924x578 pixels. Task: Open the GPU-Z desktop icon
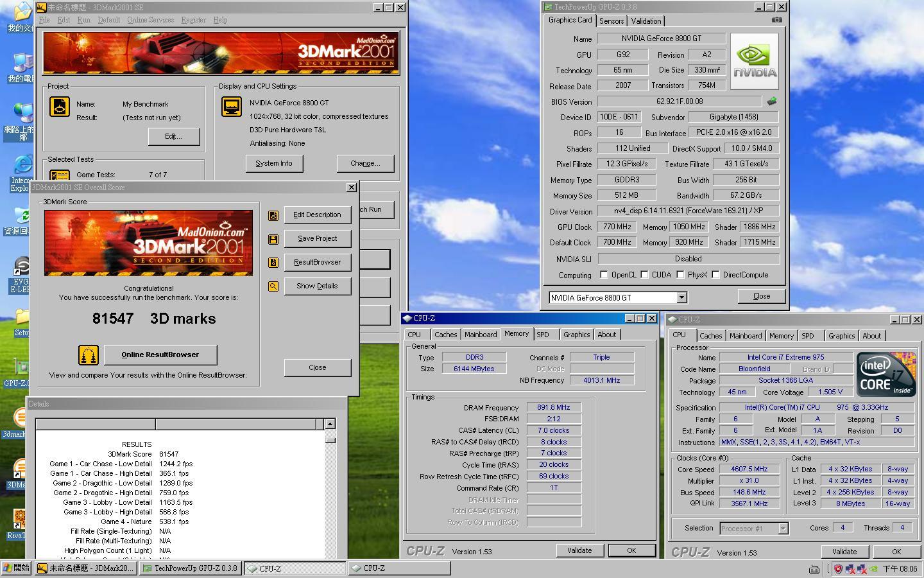pyautogui.click(x=18, y=372)
